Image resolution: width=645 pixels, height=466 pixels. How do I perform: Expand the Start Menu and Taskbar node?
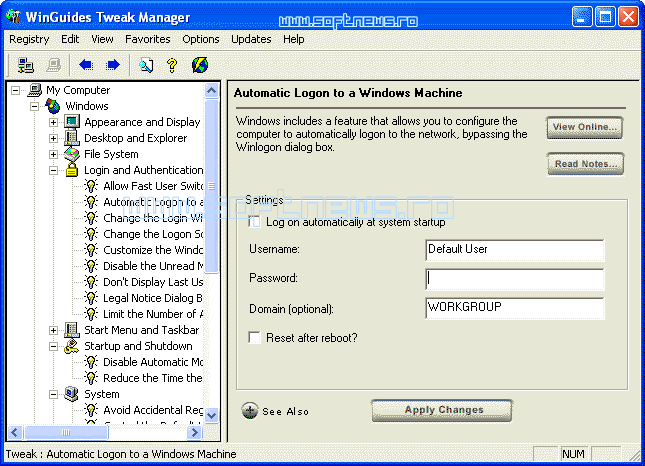click(x=53, y=330)
